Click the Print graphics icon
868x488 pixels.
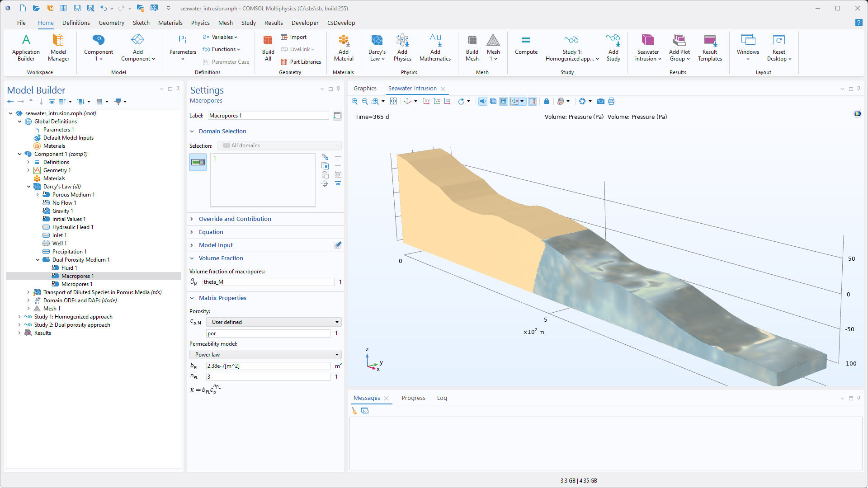611,101
